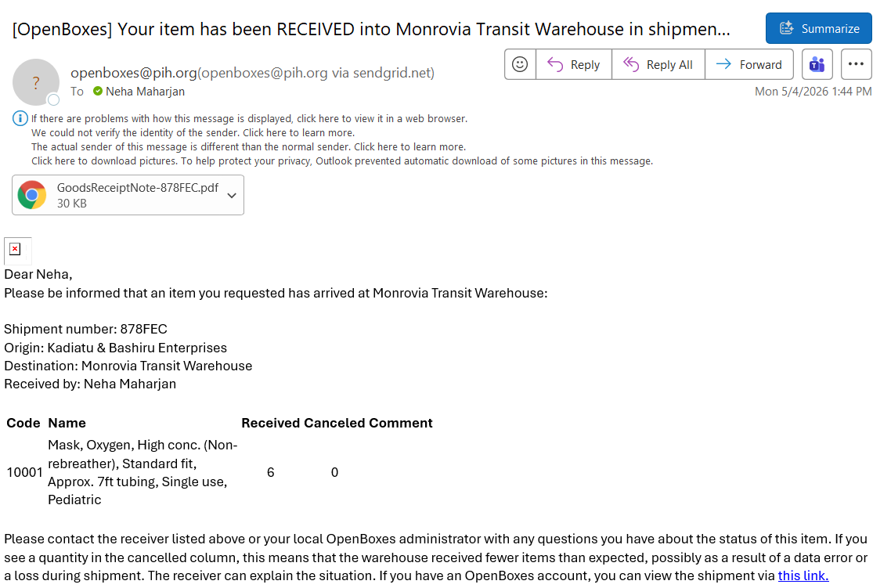This screenshot has height=588, width=891.
Task: Click the sender address openboxes@pih.org
Action: click(x=134, y=73)
